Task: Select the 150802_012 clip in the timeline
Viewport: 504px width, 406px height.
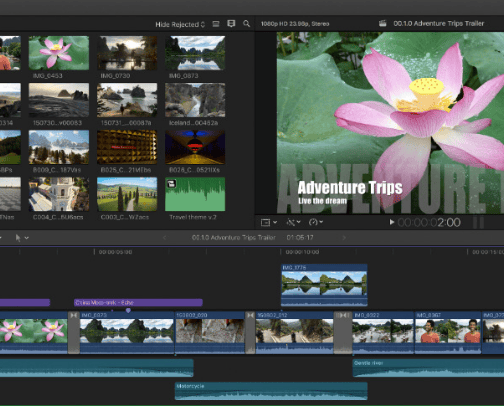Action: (x=295, y=332)
